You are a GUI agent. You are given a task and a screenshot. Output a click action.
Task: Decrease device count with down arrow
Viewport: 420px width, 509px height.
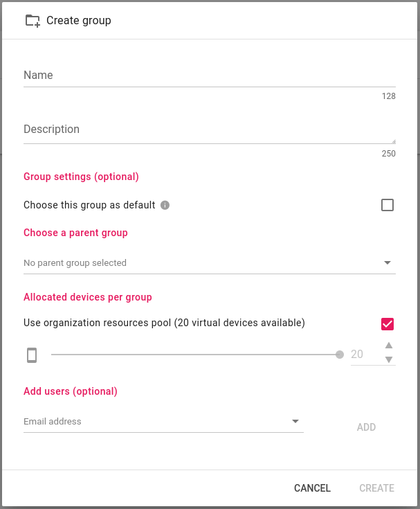point(389,359)
